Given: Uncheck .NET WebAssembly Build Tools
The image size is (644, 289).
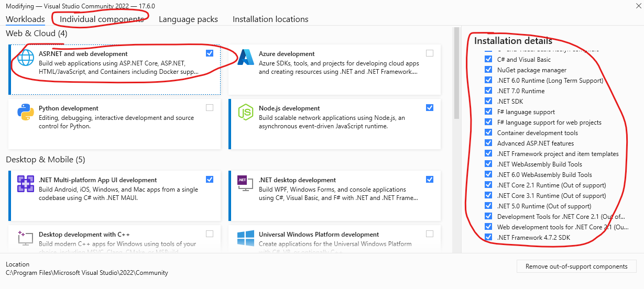Looking at the screenshot, I should click(488, 164).
